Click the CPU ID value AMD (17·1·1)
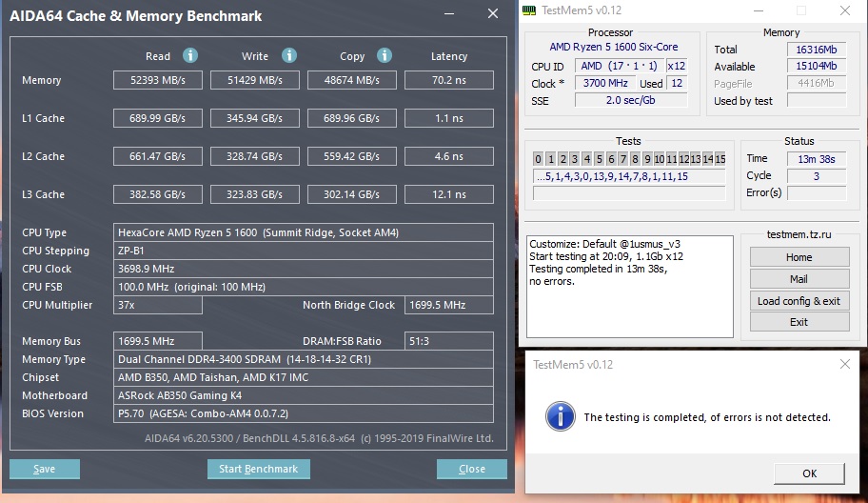The height and width of the screenshot is (503, 868). 619,66
